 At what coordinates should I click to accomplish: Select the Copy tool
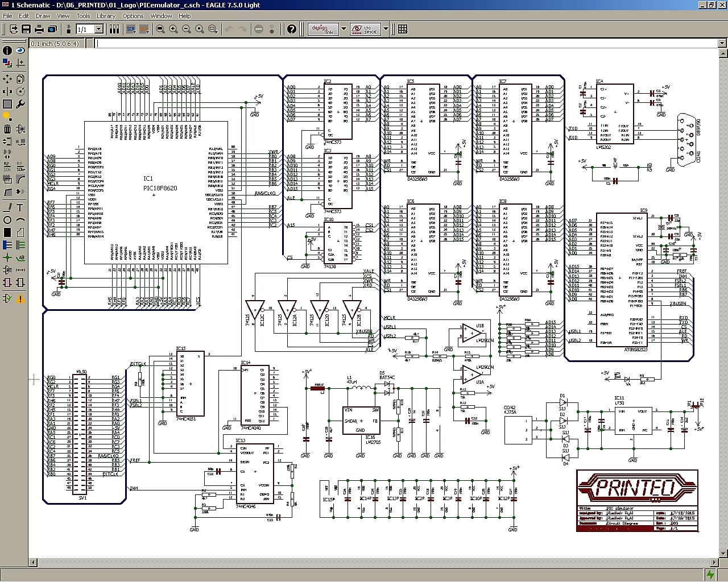(20, 79)
